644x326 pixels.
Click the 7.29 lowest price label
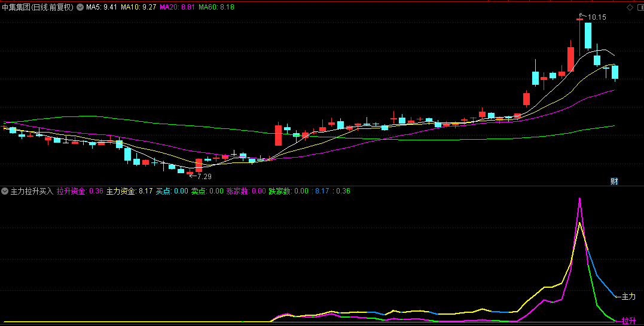204,177
